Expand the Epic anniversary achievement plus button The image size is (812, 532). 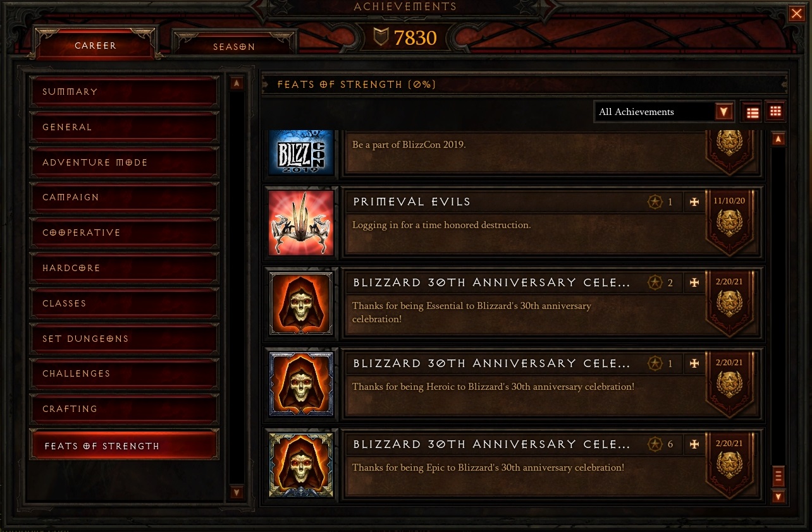[694, 445]
